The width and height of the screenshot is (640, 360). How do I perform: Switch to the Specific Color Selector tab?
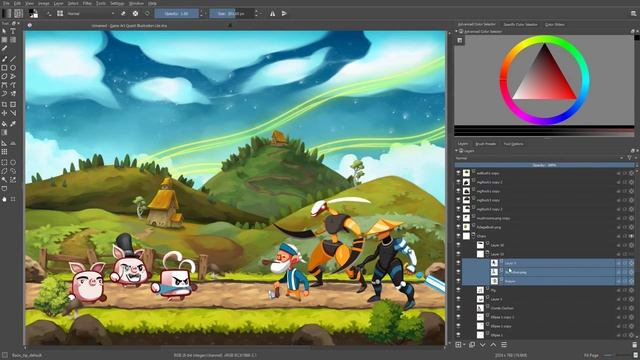pyautogui.click(x=520, y=24)
